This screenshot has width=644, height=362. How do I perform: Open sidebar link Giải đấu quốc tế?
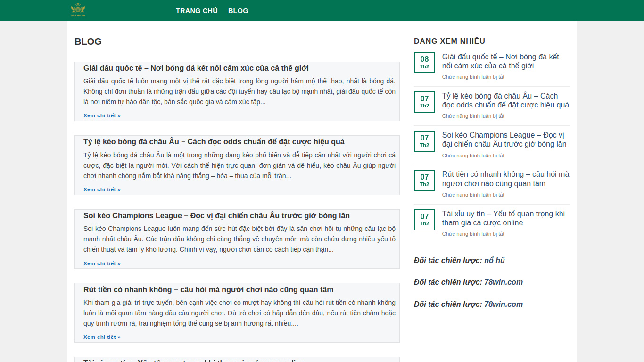501,61
